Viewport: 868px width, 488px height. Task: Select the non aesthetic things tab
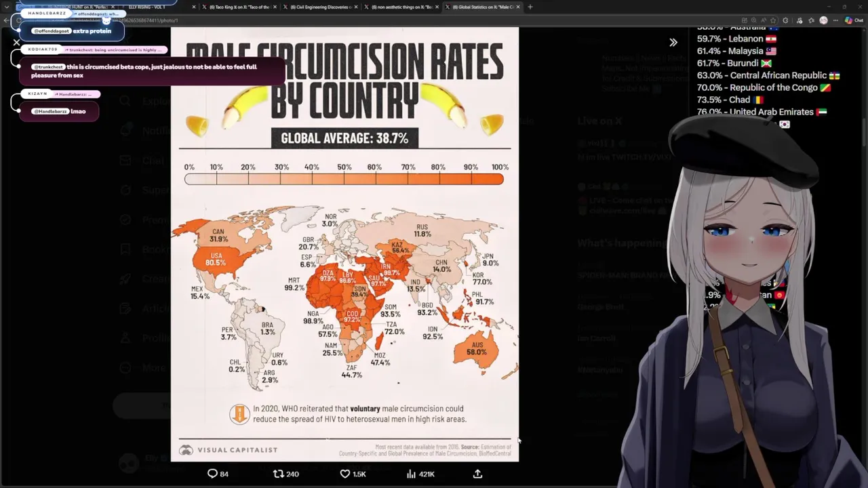(400, 7)
